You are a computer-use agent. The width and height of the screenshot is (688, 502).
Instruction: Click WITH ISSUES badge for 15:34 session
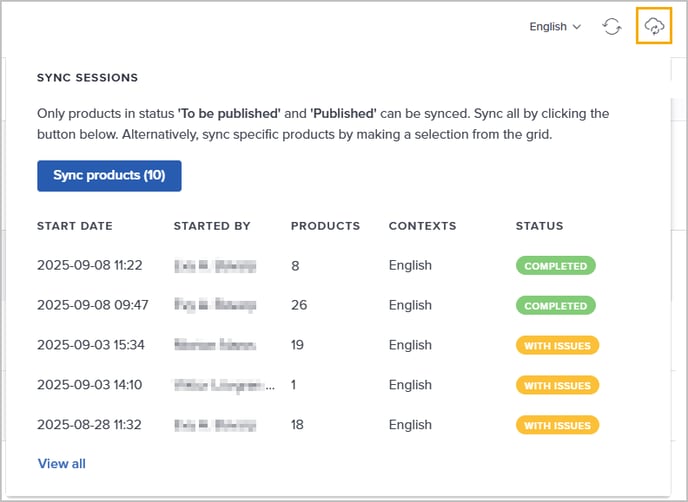coord(557,345)
